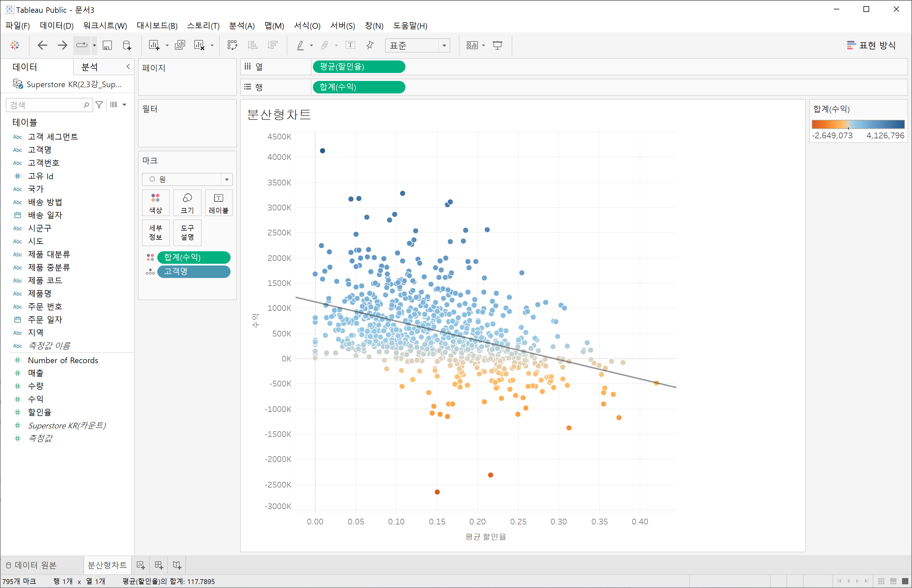Toggle the Show Me (표현 방식) panel
The image size is (912, 588).
[x=871, y=45]
